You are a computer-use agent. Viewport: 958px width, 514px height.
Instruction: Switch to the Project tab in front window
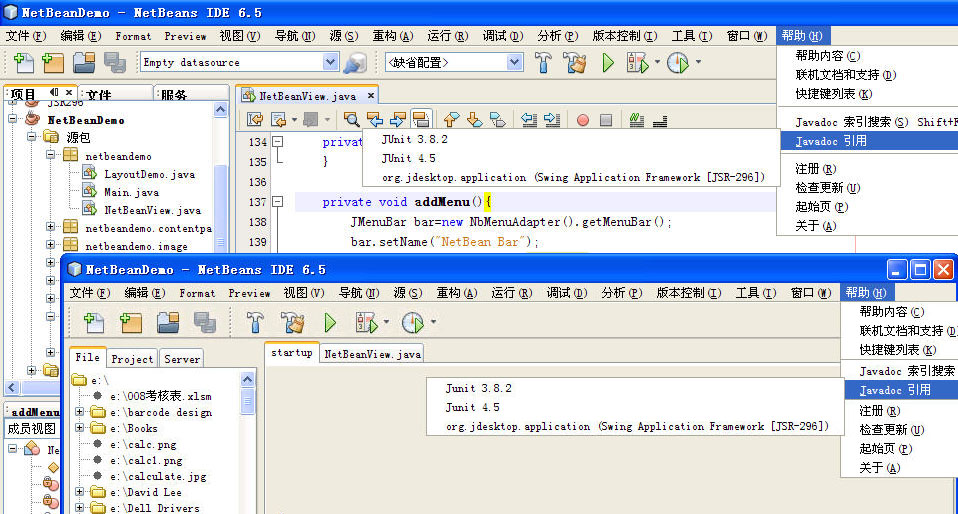(x=132, y=359)
